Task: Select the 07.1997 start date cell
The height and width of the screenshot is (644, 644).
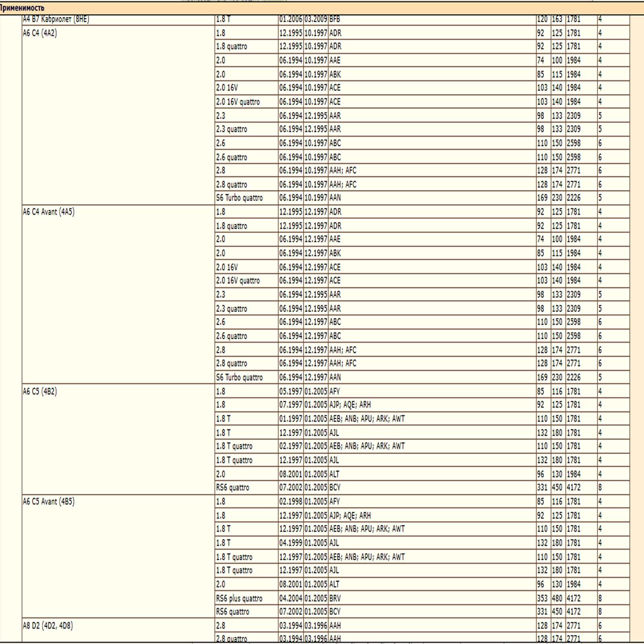Action: coord(291,405)
